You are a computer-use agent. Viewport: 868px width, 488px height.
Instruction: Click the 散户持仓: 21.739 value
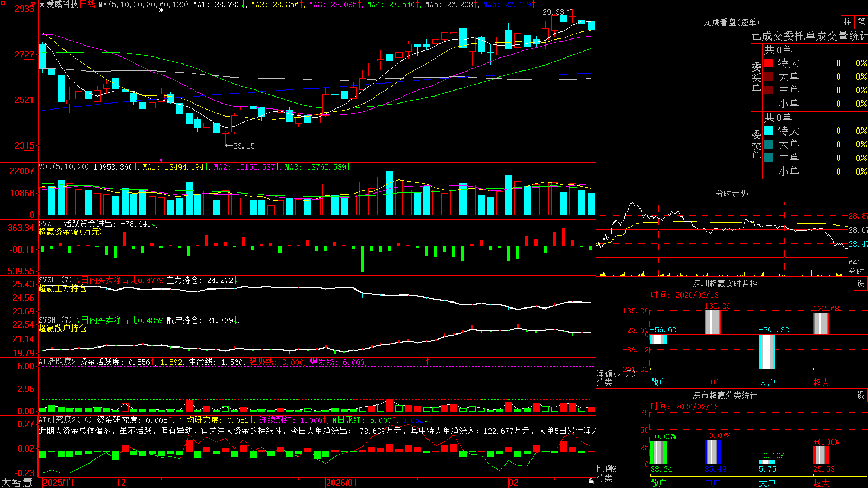(200, 320)
